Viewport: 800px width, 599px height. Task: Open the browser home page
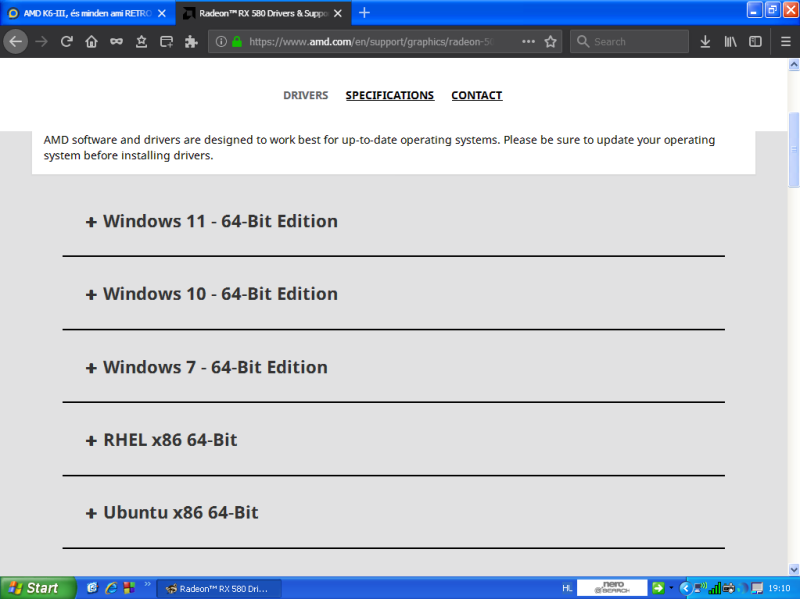coord(91,42)
